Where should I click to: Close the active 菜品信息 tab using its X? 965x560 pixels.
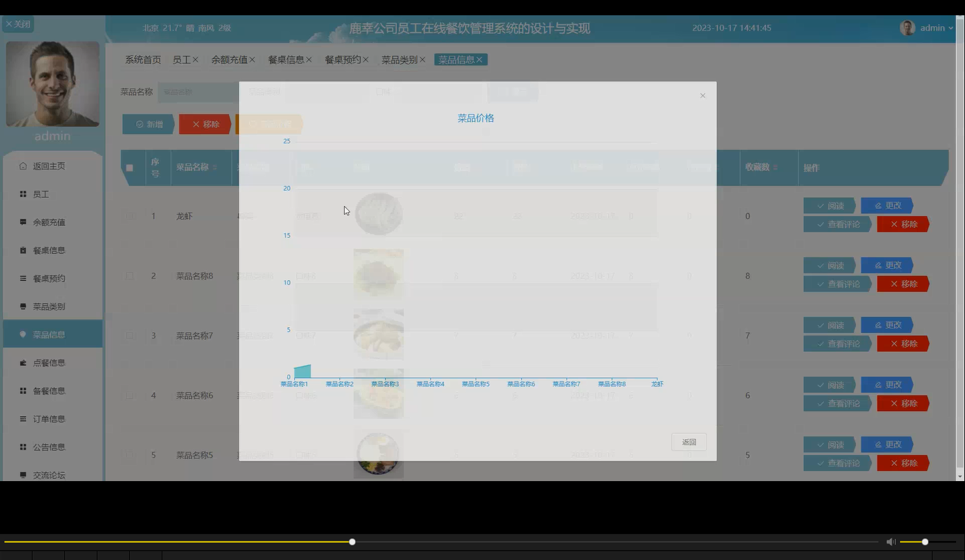pos(479,60)
